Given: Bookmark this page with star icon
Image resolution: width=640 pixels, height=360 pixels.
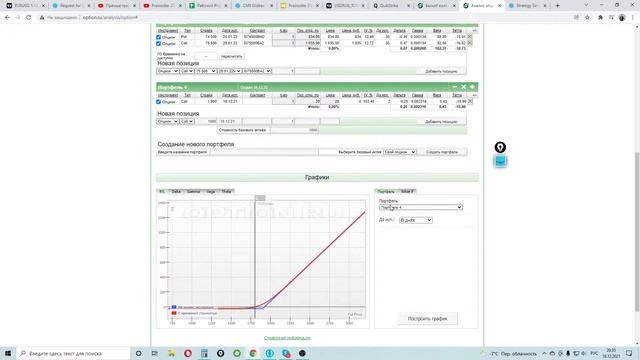Looking at the screenshot, I should click(x=587, y=18).
